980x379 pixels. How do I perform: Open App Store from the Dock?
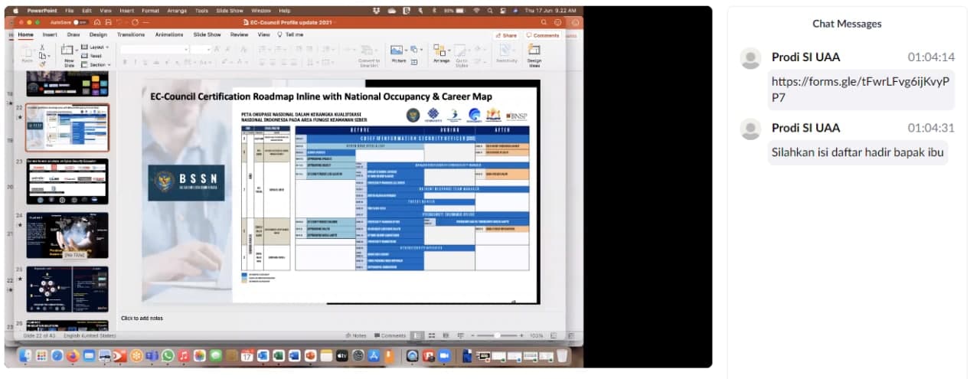pyautogui.click(x=374, y=356)
